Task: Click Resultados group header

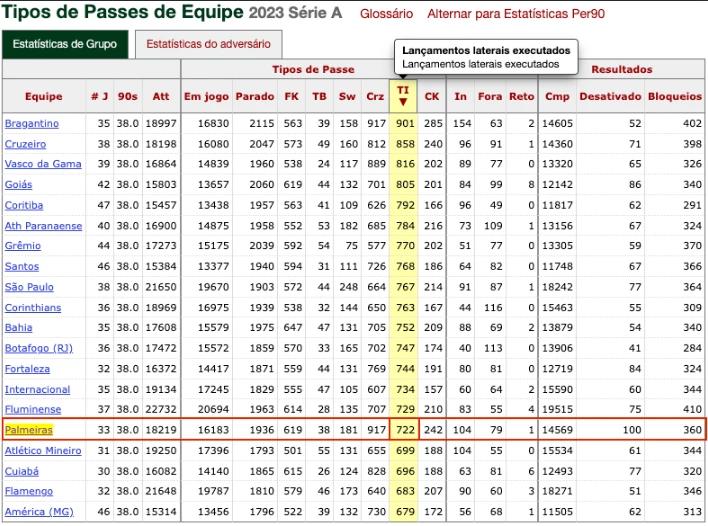Action: tap(622, 70)
